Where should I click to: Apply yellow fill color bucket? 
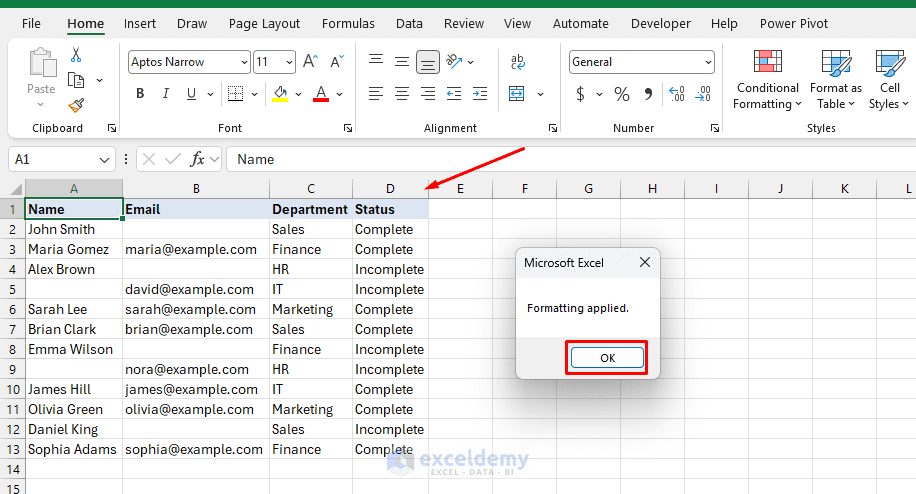[x=280, y=93]
